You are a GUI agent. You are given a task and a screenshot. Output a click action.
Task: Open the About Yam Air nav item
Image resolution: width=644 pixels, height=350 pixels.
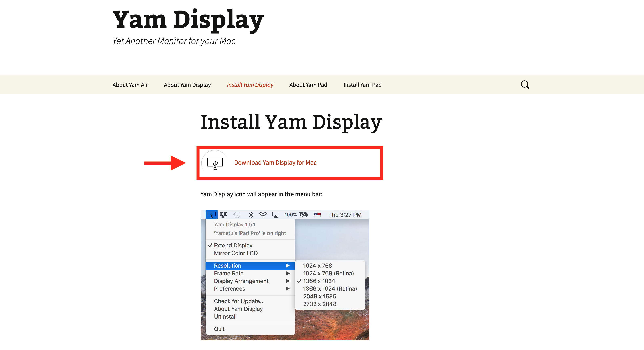[x=130, y=85]
